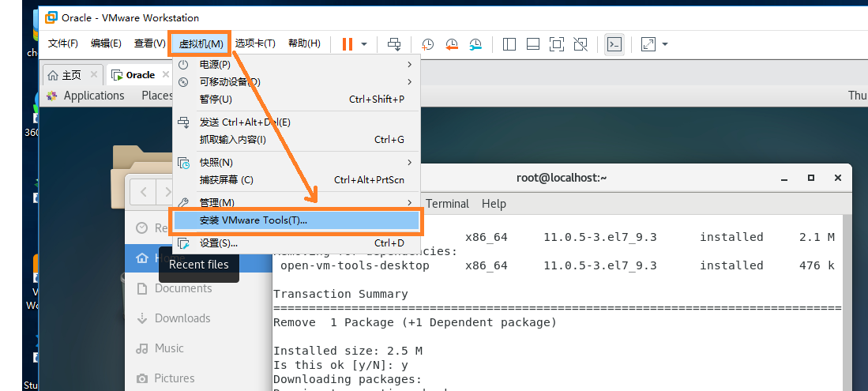Click the wrench icon beside 管理(M)
The image size is (868, 391).
coord(183,202)
